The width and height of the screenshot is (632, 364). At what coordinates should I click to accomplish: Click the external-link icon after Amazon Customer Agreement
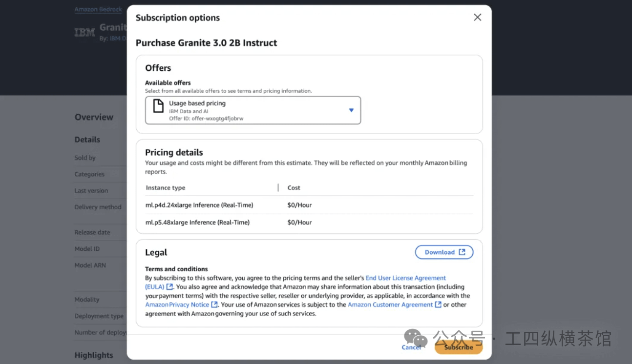[438, 304]
